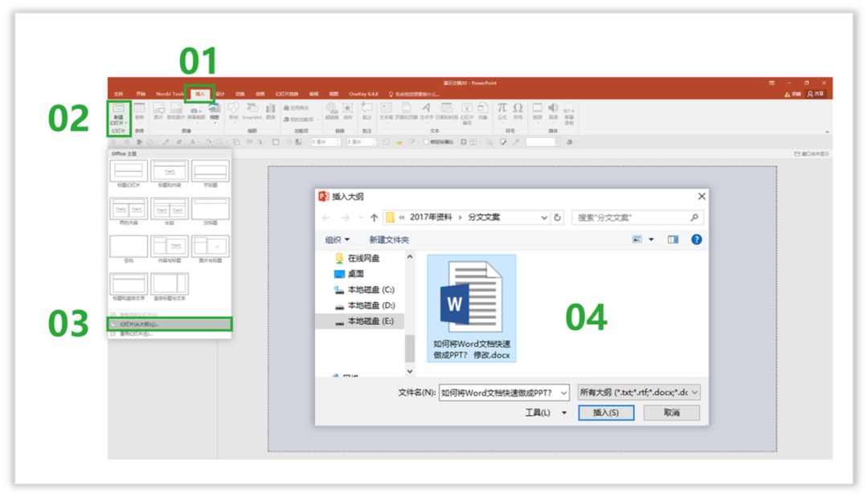Select the Word docx file in dialog

[472, 308]
